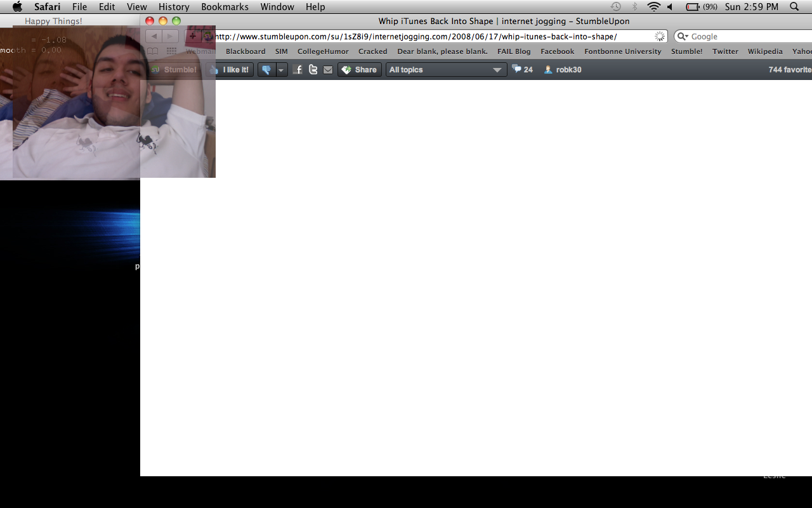This screenshot has height=508, width=812.
Task: Open Spotlight search magnifier in menu bar
Action: (794, 7)
